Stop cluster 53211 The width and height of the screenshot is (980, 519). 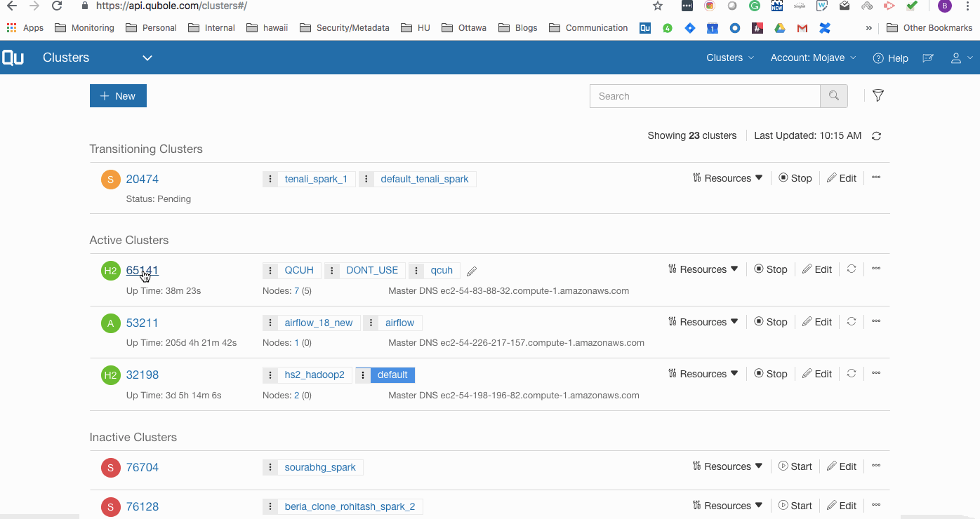pyautogui.click(x=771, y=322)
